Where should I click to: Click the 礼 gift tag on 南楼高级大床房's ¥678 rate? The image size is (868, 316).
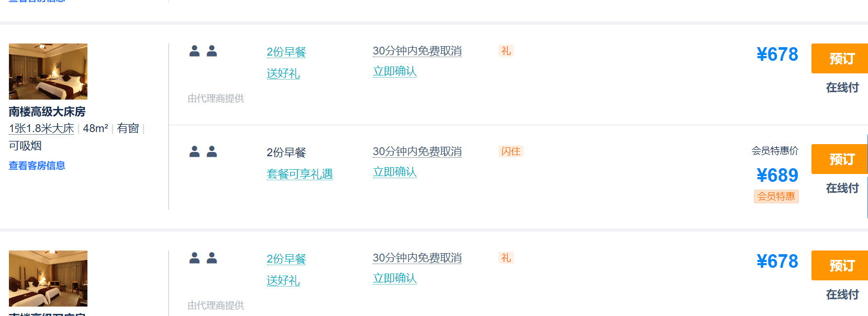point(506,51)
